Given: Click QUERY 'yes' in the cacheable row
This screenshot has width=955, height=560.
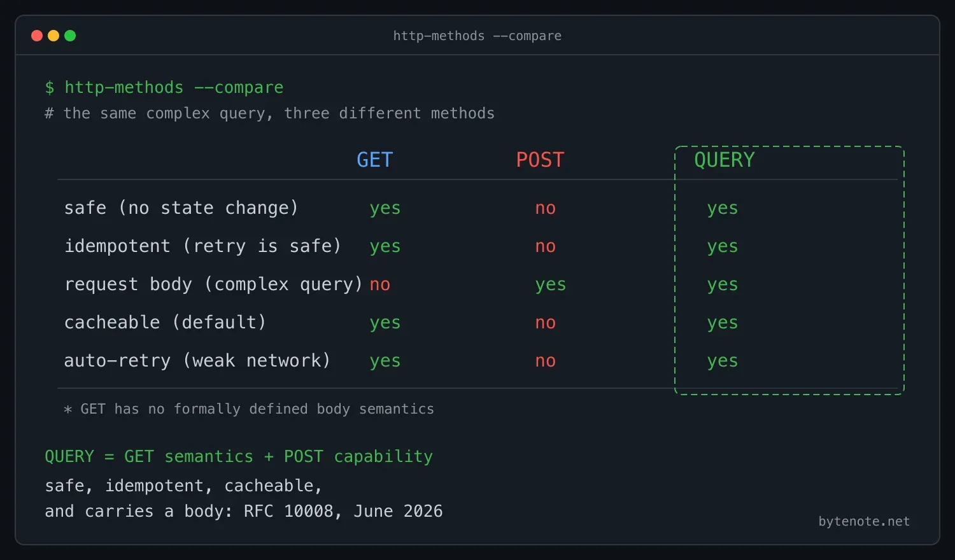Looking at the screenshot, I should coord(723,323).
